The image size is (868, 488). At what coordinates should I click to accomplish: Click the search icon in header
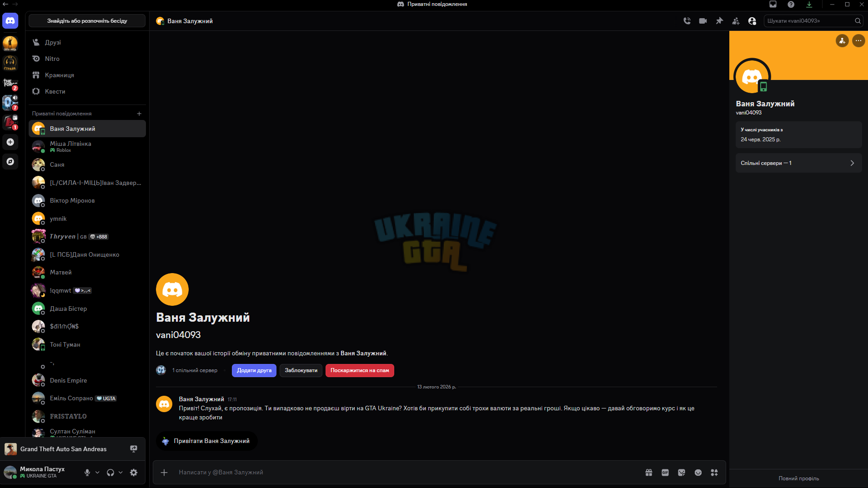(x=858, y=21)
